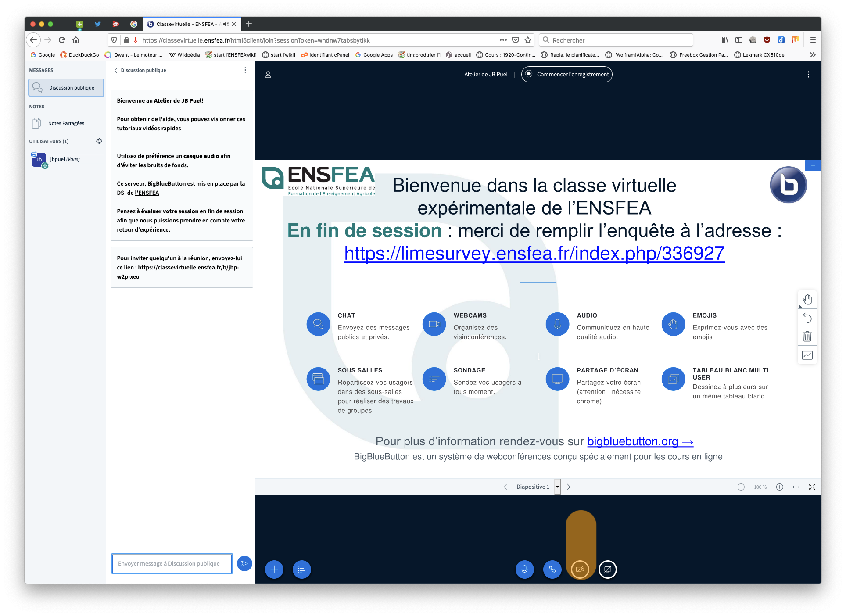
Task: Click the public chat message input field
Action: tap(172, 563)
